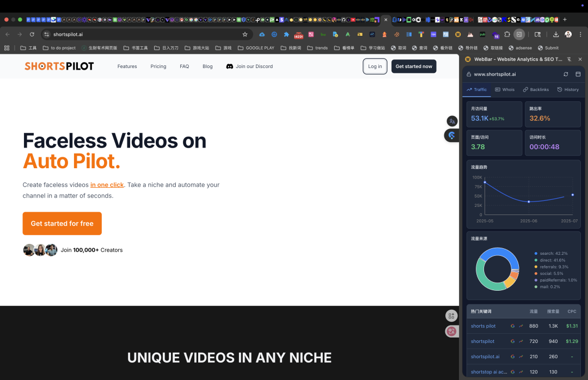
Task: Open the Chrome three-dot menu
Action: pyautogui.click(x=580, y=34)
